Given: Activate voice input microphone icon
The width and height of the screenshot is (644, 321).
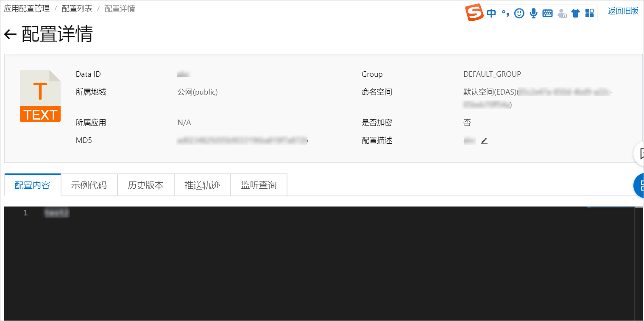Looking at the screenshot, I should click(534, 13).
